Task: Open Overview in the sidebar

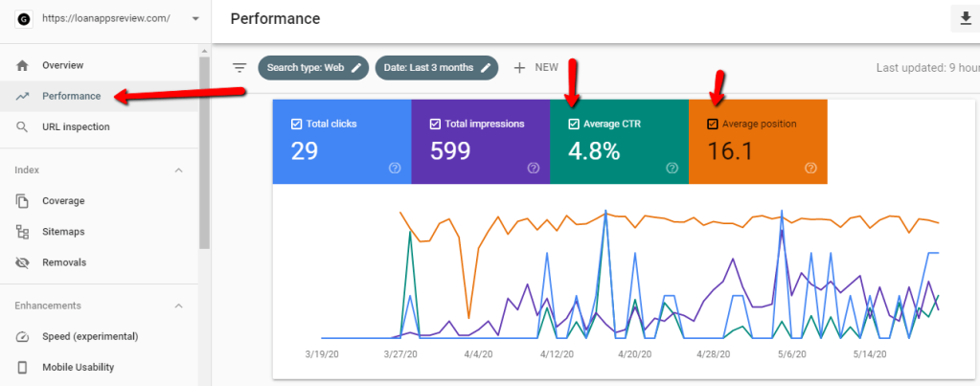Action: tap(62, 65)
